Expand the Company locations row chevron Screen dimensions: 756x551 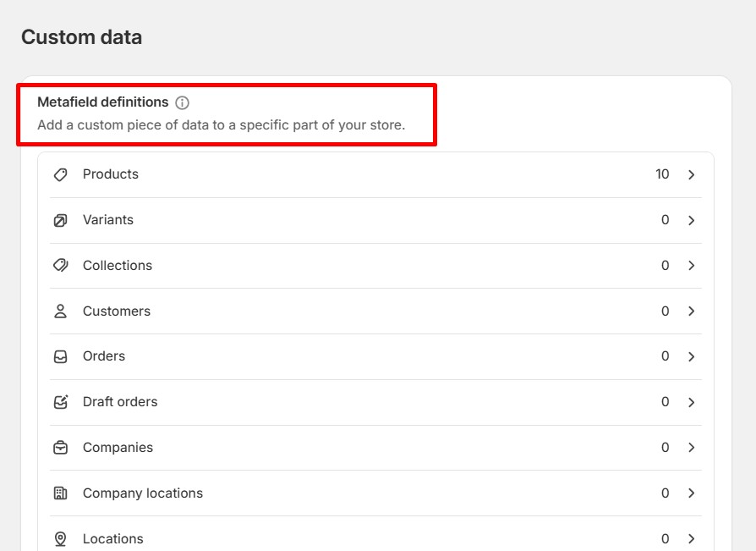click(692, 493)
